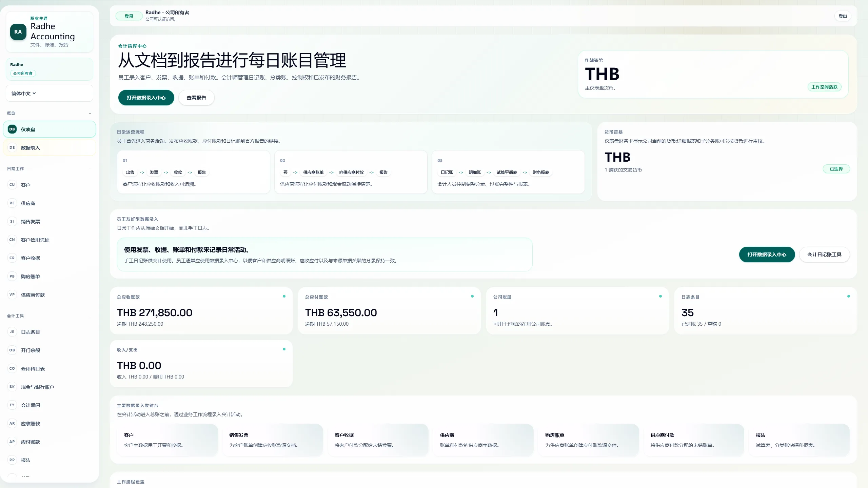
Task: Click the OB opening balance icon badge
Action: 12,350
